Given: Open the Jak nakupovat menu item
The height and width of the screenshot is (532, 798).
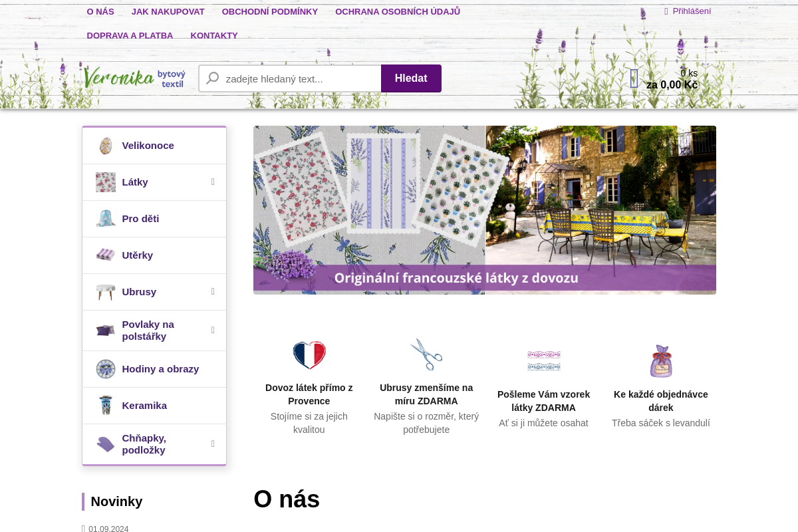Looking at the screenshot, I should pyautogui.click(x=168, y=11).
